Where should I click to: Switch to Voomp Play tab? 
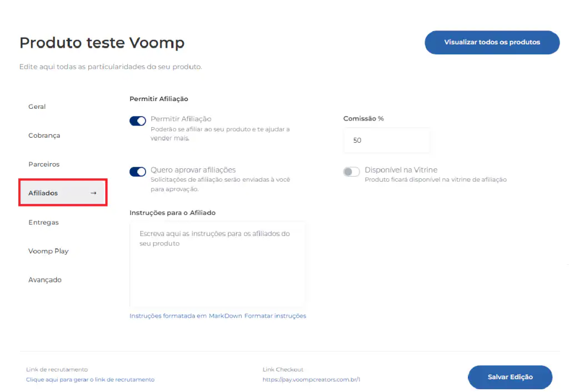coord(48,251)
